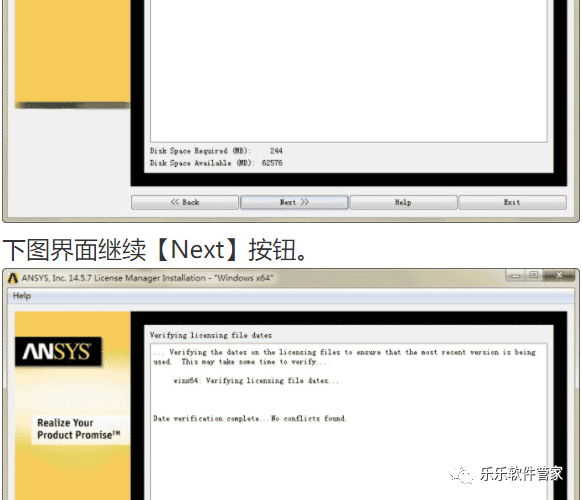This screenshot has height=500, width=582.
Task: Click the disk space value 244
Action: tap(276, 151)
